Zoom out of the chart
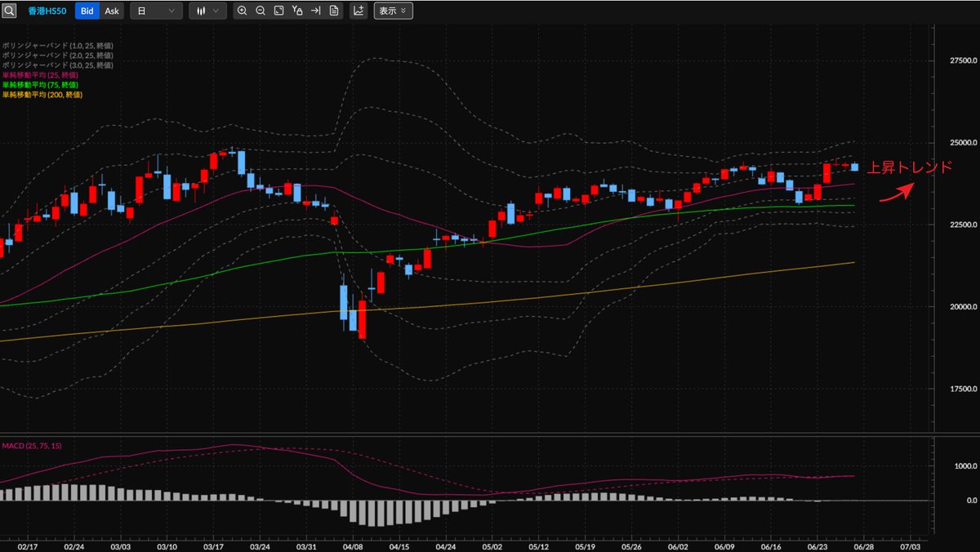This screenshot has width=980, height=552. pyautogui.click(x=261, y=11)
